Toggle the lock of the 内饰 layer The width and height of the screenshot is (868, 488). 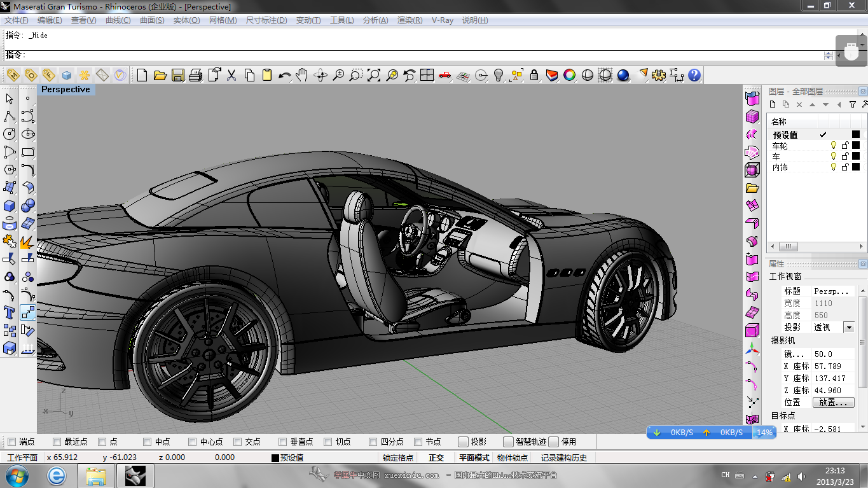845,167
